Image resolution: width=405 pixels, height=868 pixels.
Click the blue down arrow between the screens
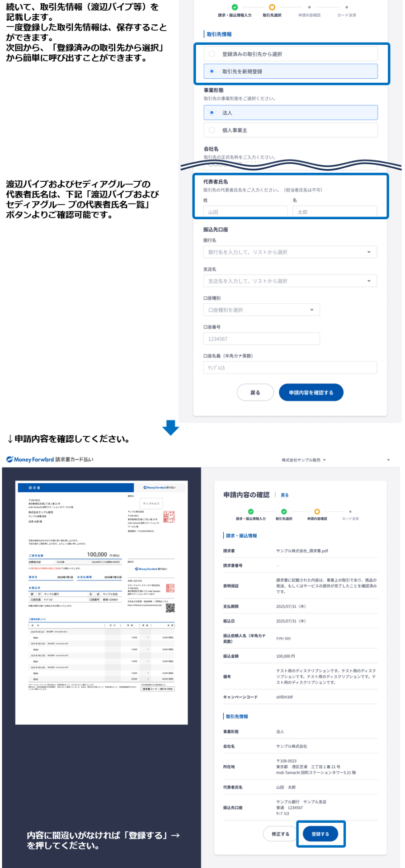click(x=170, y=428)
